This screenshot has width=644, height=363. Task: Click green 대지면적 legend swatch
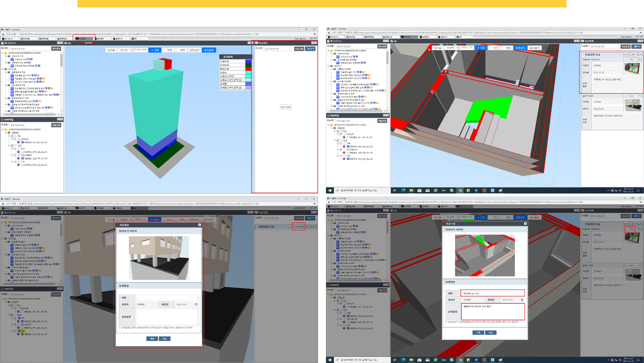[x=248, y=65]
